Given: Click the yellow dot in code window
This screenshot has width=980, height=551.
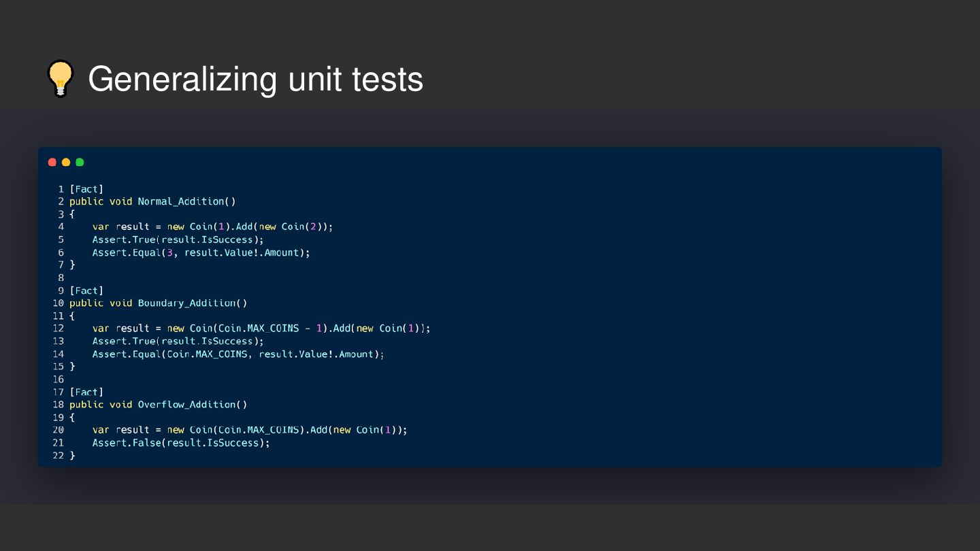Looking at the screenshot, I should tap(66, 162).
